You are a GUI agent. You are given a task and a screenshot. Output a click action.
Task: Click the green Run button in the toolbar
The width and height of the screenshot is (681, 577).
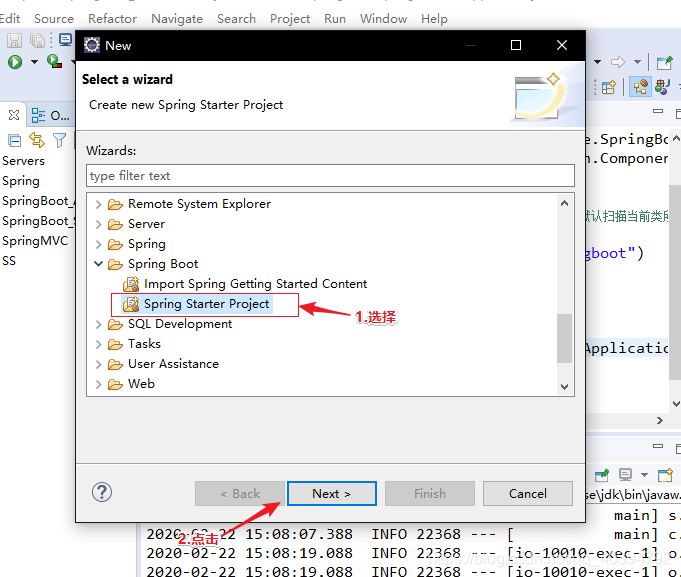point(15,62)
